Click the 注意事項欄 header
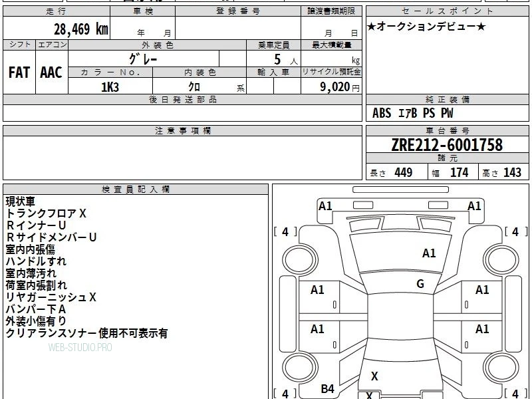This screenshot has height=399, width=532. (x=182, y=130)
